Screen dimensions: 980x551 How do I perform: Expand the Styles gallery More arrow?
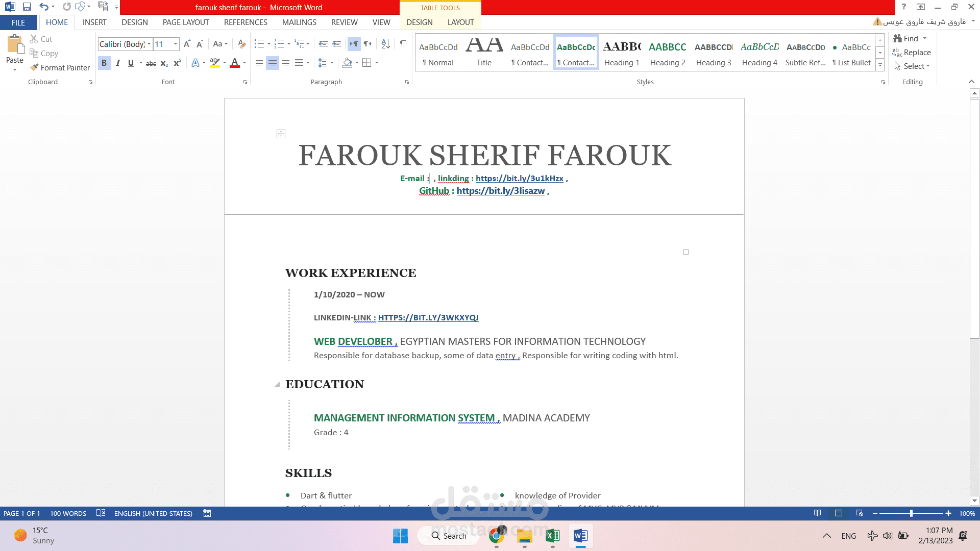[880, 65]
